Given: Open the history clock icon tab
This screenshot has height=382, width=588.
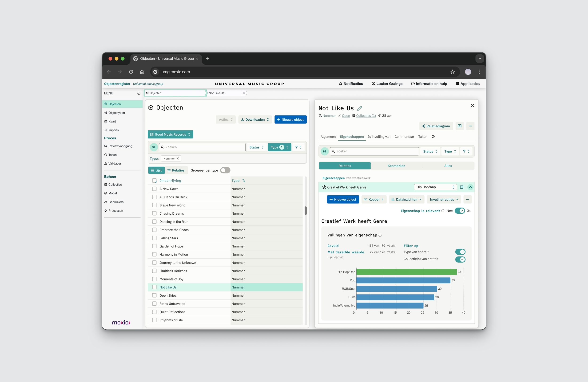Looking at the screenshot, I should point(433,137).
